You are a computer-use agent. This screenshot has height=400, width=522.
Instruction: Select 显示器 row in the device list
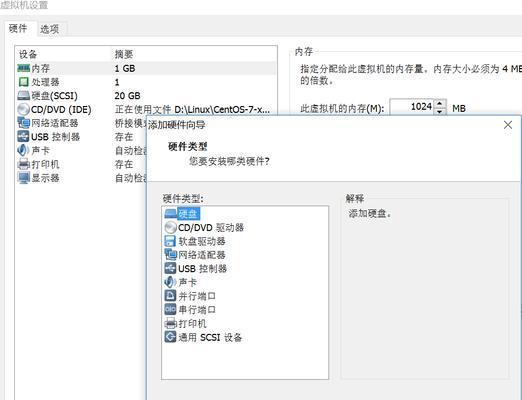click(82, 178)
